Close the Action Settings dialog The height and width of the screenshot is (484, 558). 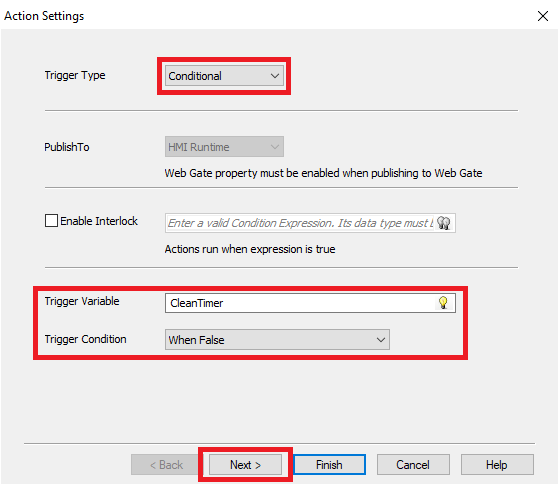(x=543, y=16)
